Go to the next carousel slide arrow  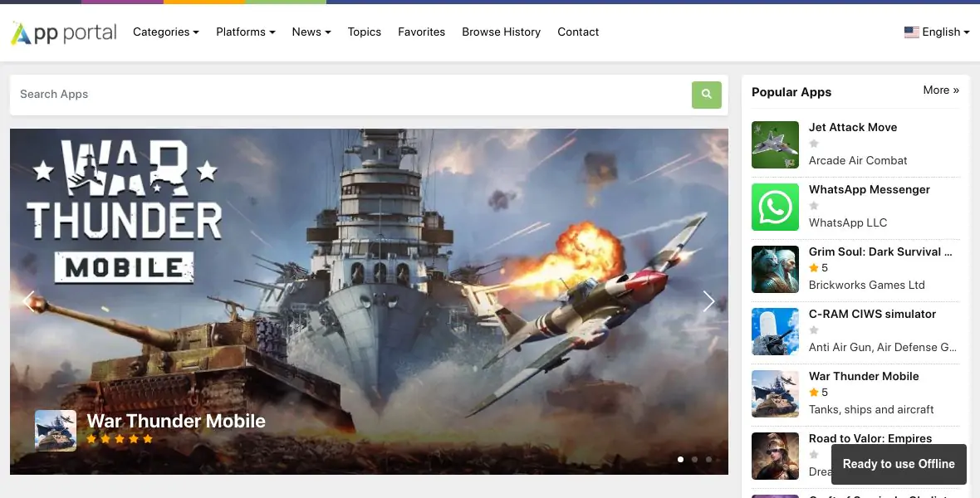click(x=708, y=301)
